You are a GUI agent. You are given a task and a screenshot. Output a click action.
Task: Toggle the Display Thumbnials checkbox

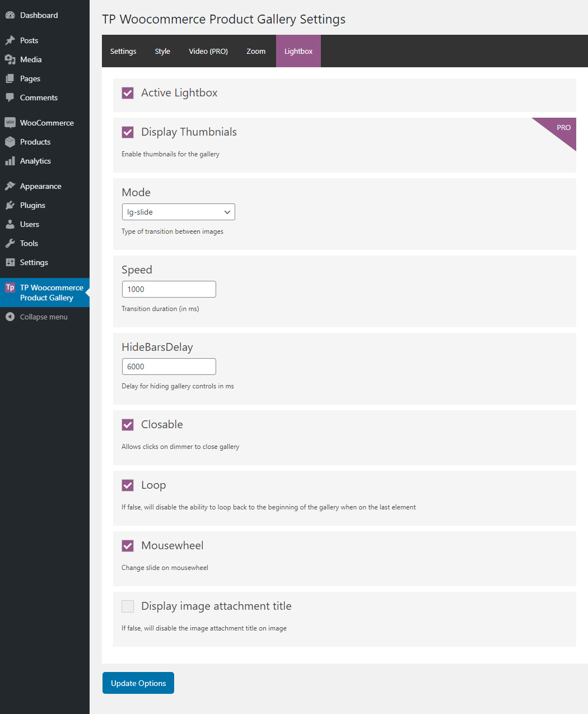tap(128, 132)
